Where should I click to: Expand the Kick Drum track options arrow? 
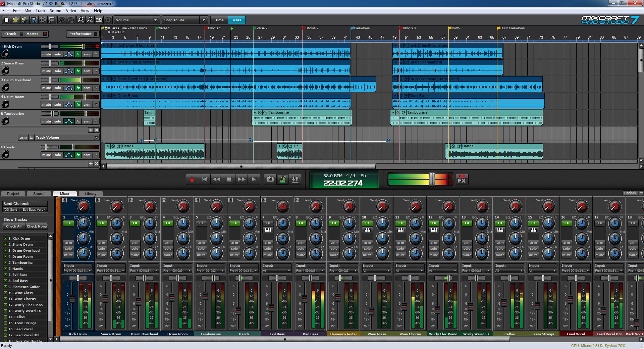point(96,54)
